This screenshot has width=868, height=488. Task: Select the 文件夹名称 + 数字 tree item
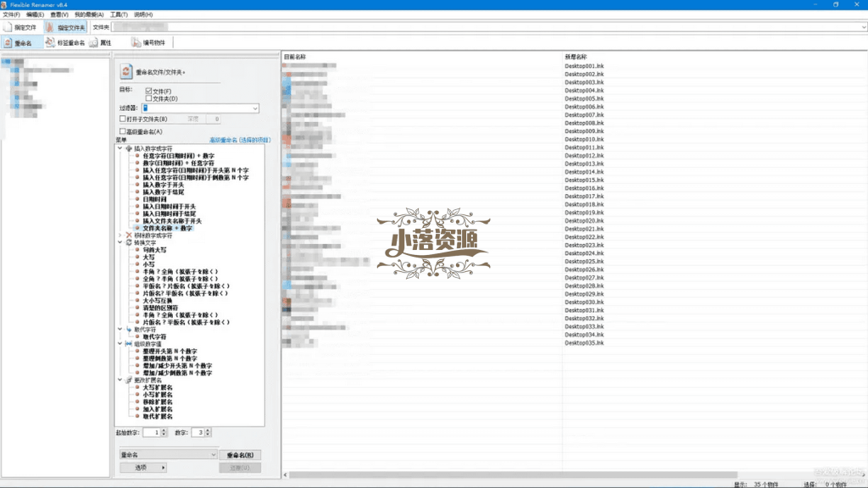coord(167,228)
